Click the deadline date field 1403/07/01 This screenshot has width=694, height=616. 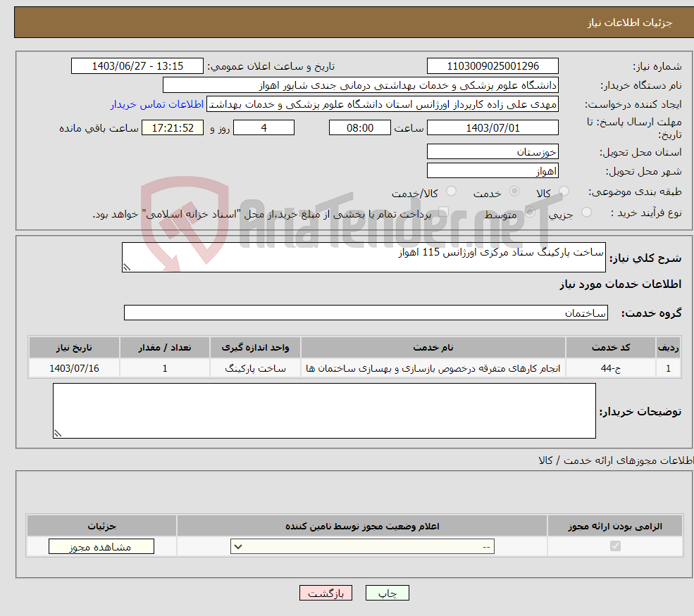pyautogui.click(x=492, y=128)
